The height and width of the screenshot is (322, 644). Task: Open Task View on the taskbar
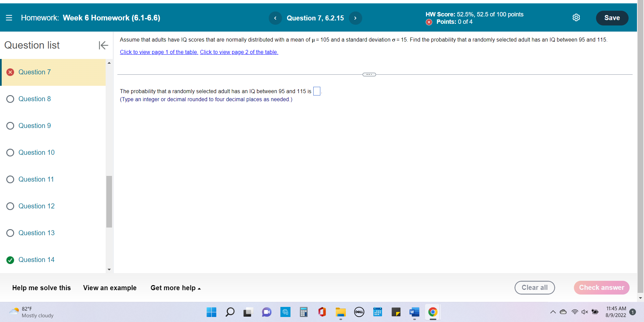point(248,312)
